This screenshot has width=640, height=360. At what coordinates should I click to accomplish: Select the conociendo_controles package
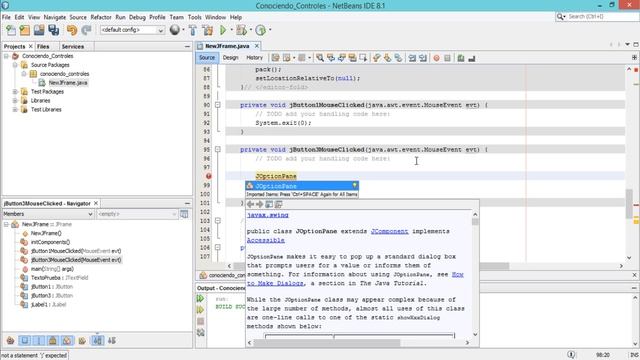(64, 74)
